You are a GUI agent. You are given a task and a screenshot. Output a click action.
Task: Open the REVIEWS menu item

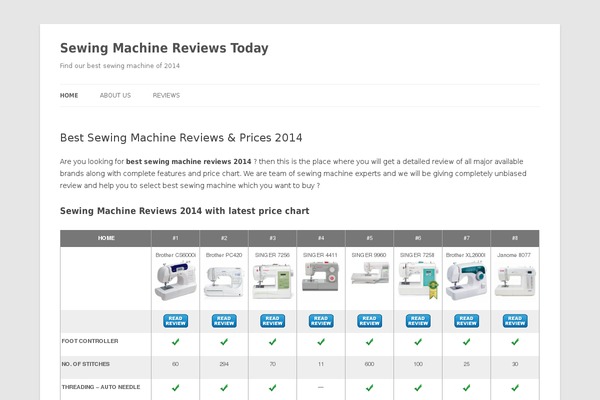pyautogui.click(x=166, y=95)
